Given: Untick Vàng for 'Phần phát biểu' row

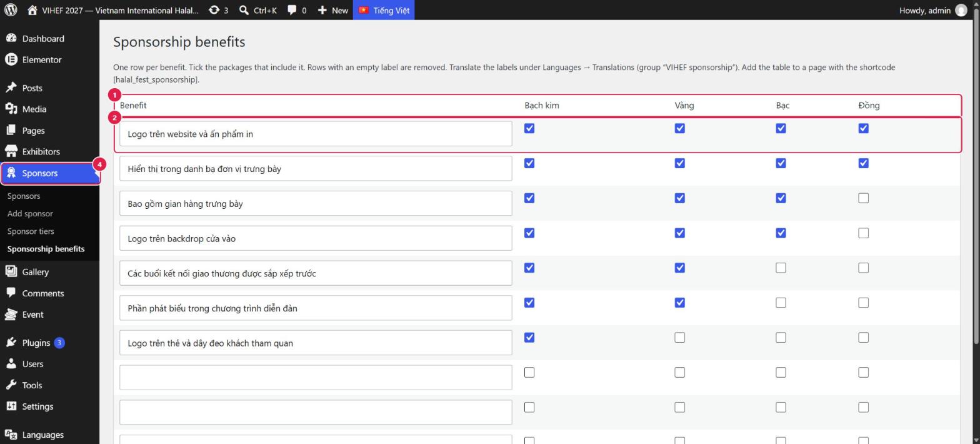Looking at the screenshot, I should tap(679, 303).
